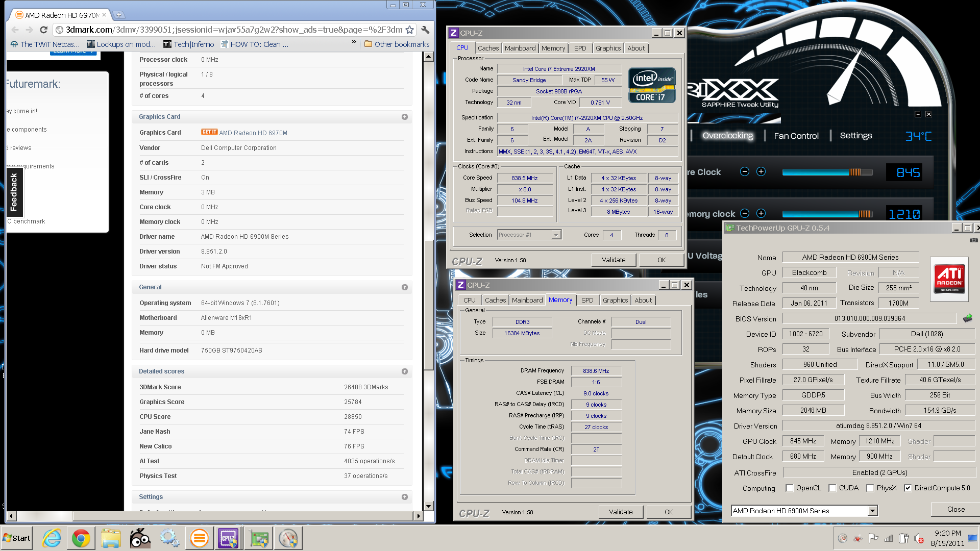Enable the OpenCL checkbox
Image resolution: width=980 pixels, height=551 pixels.
(790, 488)
